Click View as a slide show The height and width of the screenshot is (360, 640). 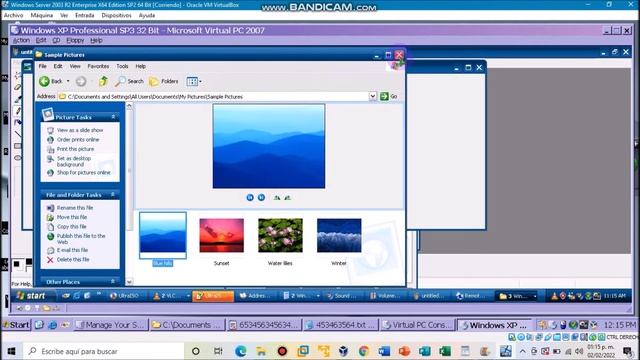click(80, 130)
